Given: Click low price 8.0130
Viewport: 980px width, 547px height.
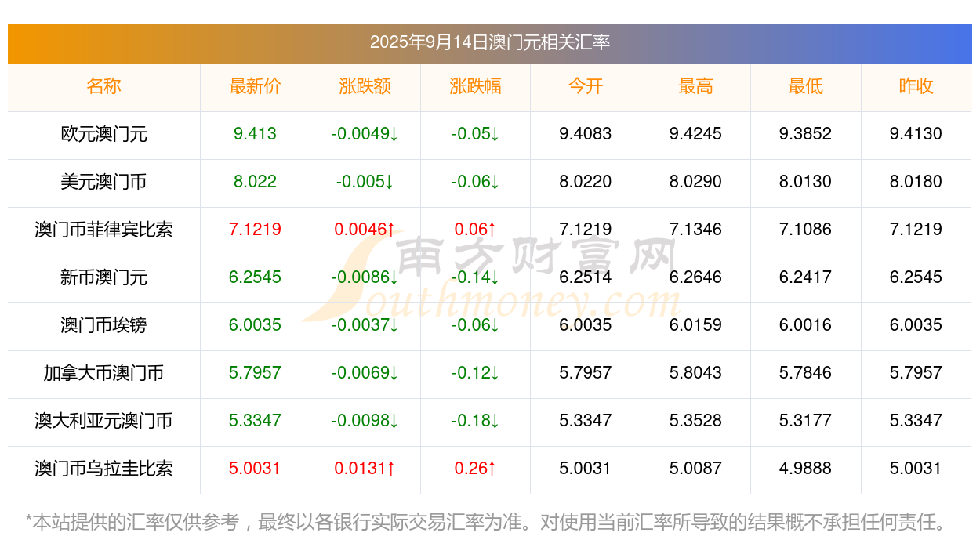Looking at the screenshot, I should tap(805, 182).
